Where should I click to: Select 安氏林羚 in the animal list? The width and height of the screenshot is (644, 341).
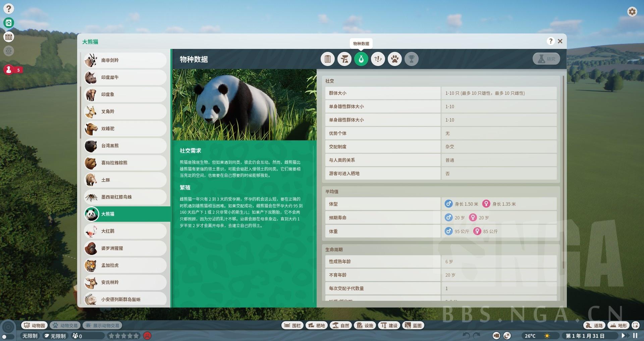pyautogui.click(x=125, y=282)
